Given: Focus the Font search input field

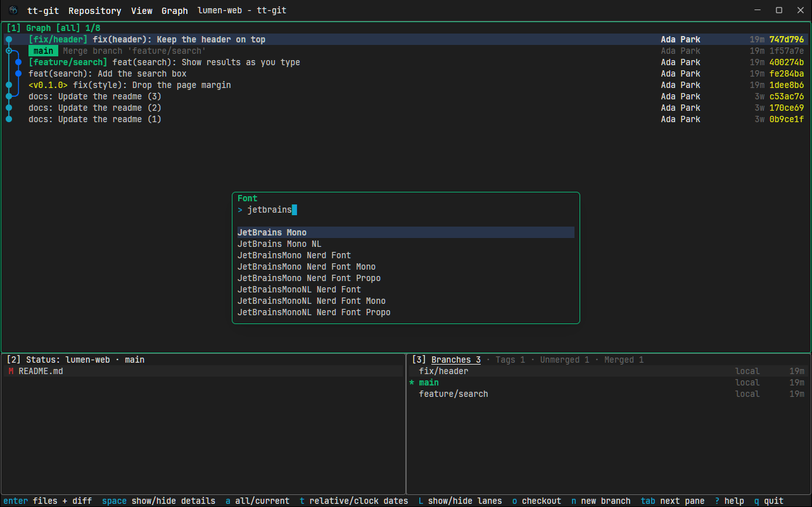Looking at the screenshot, I should point(406,210).
